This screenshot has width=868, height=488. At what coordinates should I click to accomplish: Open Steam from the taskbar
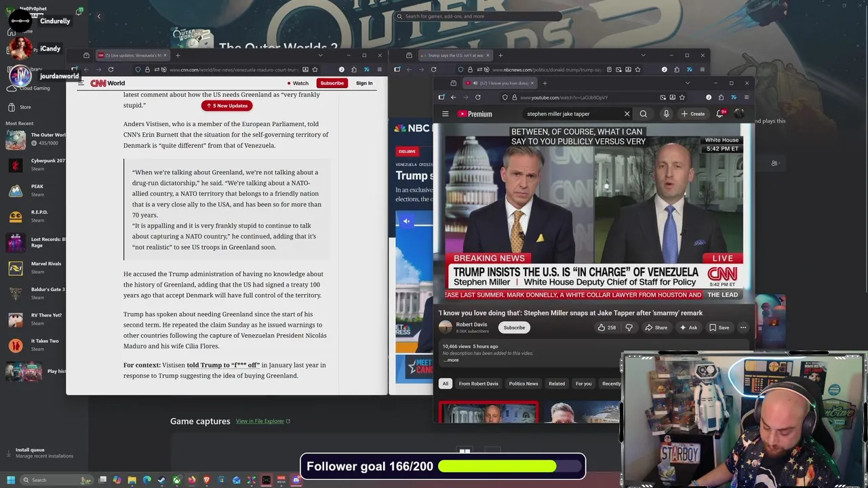161,480
